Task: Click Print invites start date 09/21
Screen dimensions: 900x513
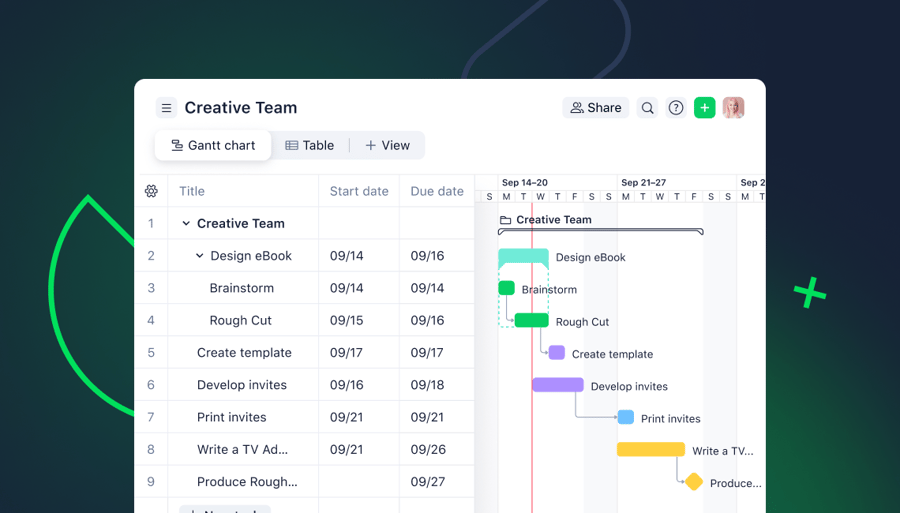Action: [x=346, y=417]
